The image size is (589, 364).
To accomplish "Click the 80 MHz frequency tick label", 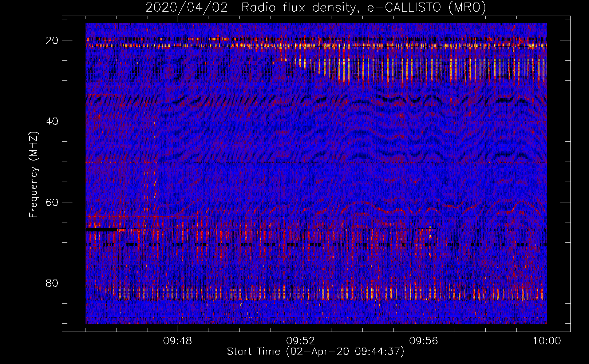I will tap(52, 283).
